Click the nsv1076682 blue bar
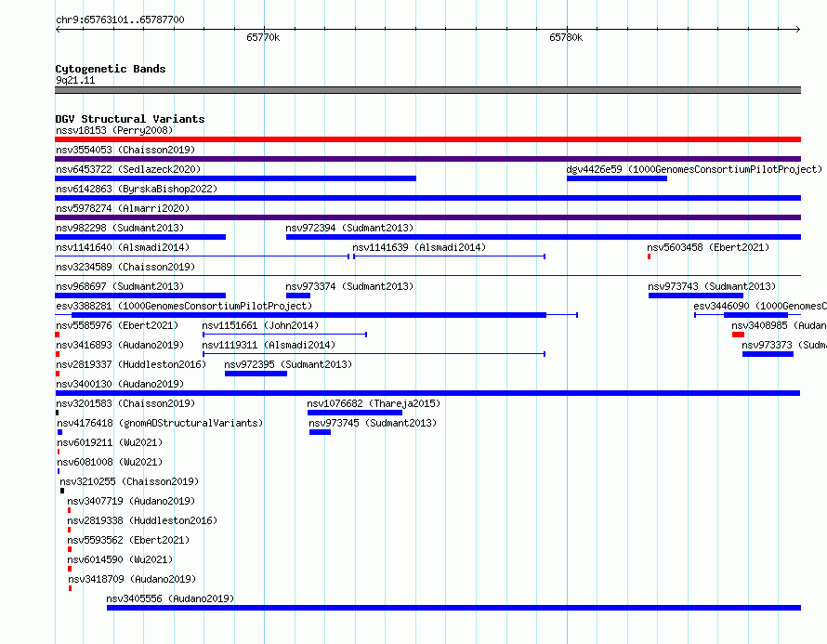The width and height of the screenshot is (827, 644). (354, 413)
